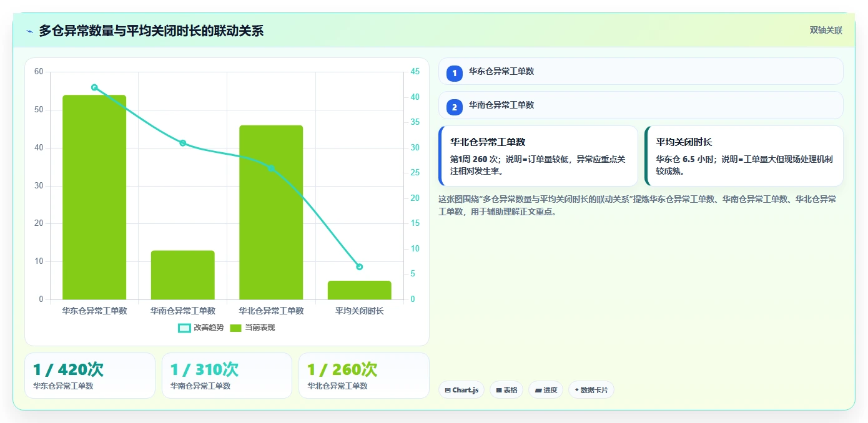
Task: Select the 进度 tag
Action: [546, 390]
